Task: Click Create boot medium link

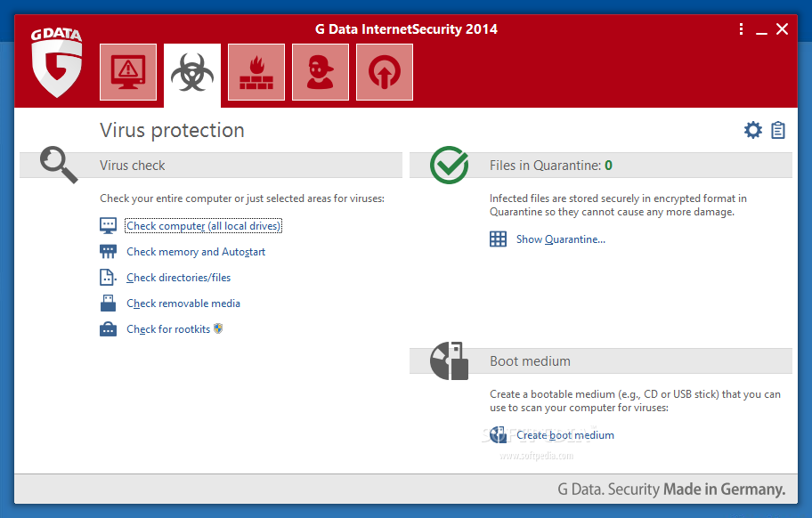Action: tap(565, 435)
